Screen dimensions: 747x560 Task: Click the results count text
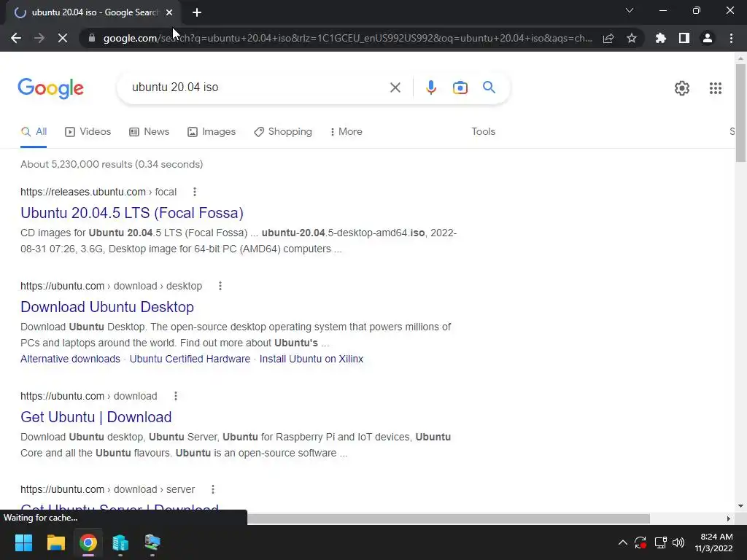click(112, 164)
